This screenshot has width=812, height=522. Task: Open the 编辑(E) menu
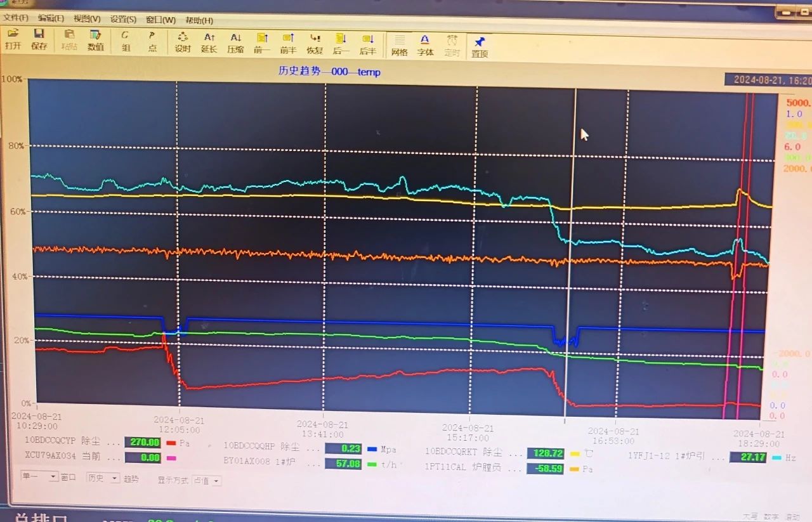tap(51, 18)
